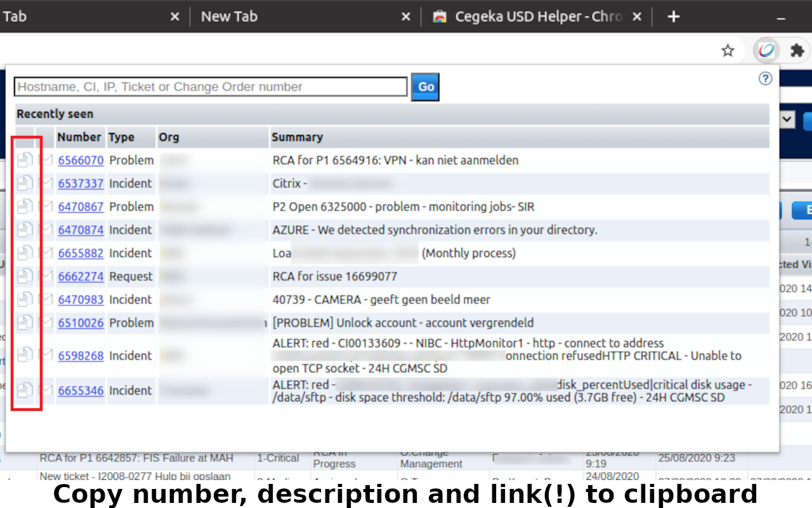
Task: Open ticket link 6655882
Action: point(81,253)
